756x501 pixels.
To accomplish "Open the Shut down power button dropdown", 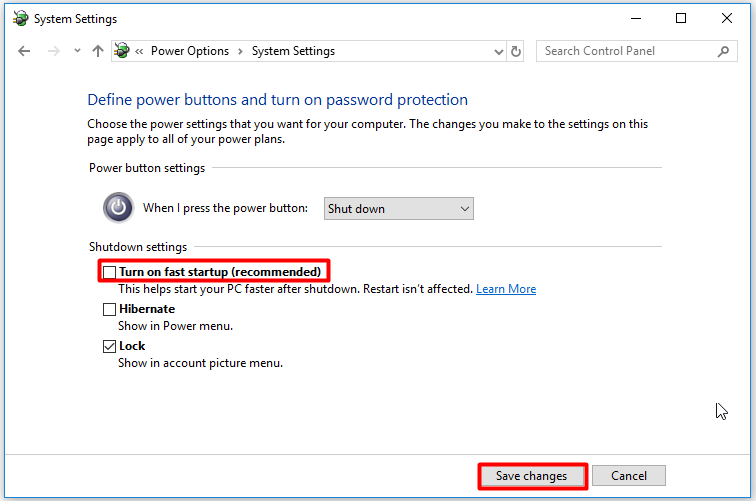I will [x=399, y=209].
